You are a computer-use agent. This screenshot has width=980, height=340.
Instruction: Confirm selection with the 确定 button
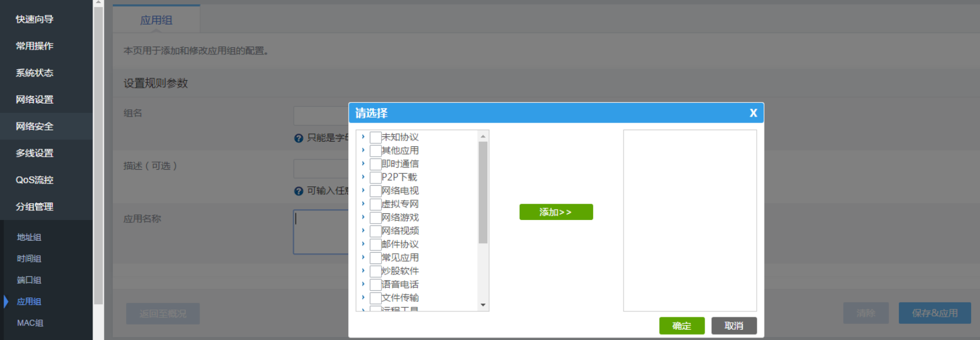pyautogui.click(x=681, y=326)
